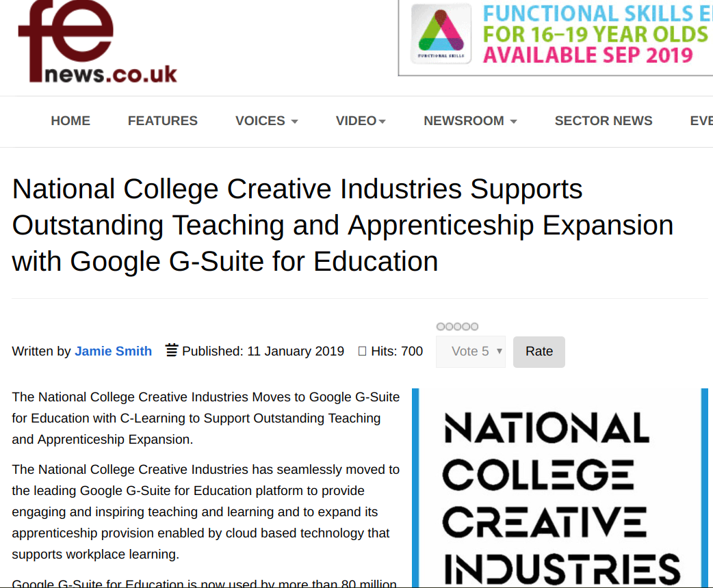Screen dimensions: 713x588
Task: Open the partially visible Events menu item
Action: pyautogui.click(x=701, y=121)
